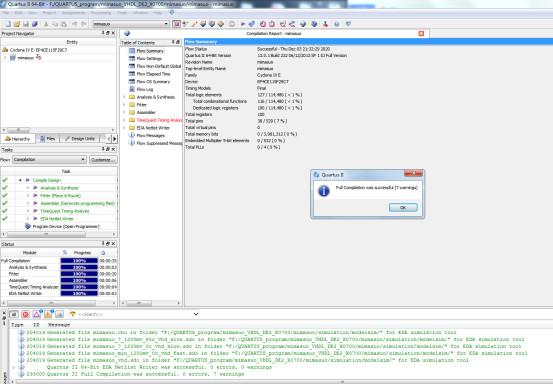The height and width of the screenshot is (384, 553).
Task: Open the message search dropdown arrow
Action: [196, 314]
